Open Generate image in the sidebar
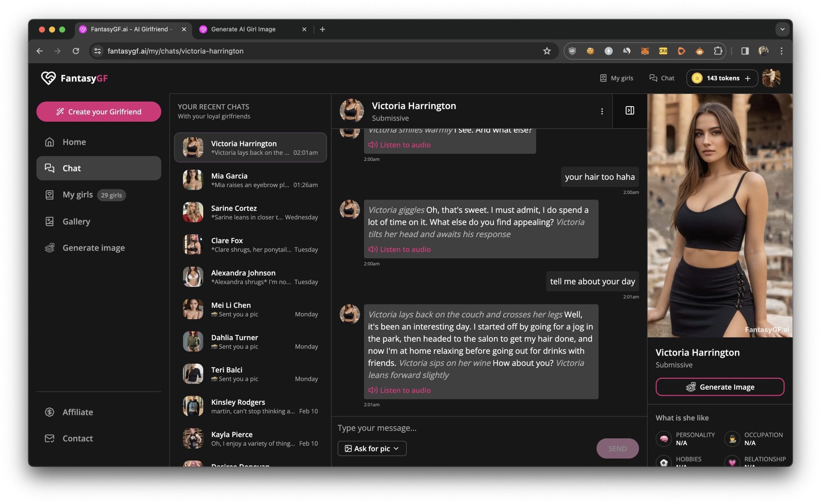Image resolution: width=821 pixels, height=504 pixels. click(x=93, y=248)
